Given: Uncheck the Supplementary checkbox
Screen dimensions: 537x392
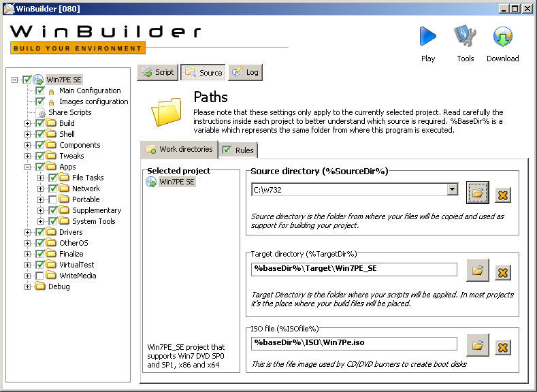Looking at the screenshot, I should point(52,210).
